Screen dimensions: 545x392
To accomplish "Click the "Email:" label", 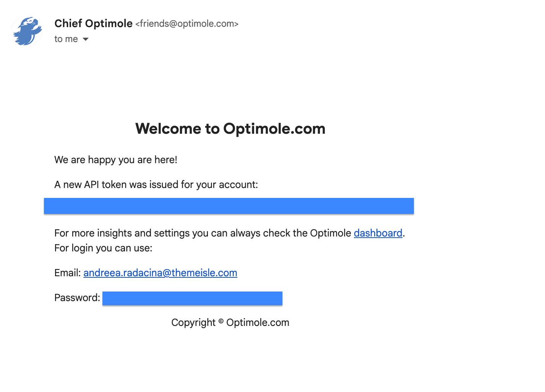I will [x=67, y=273].
